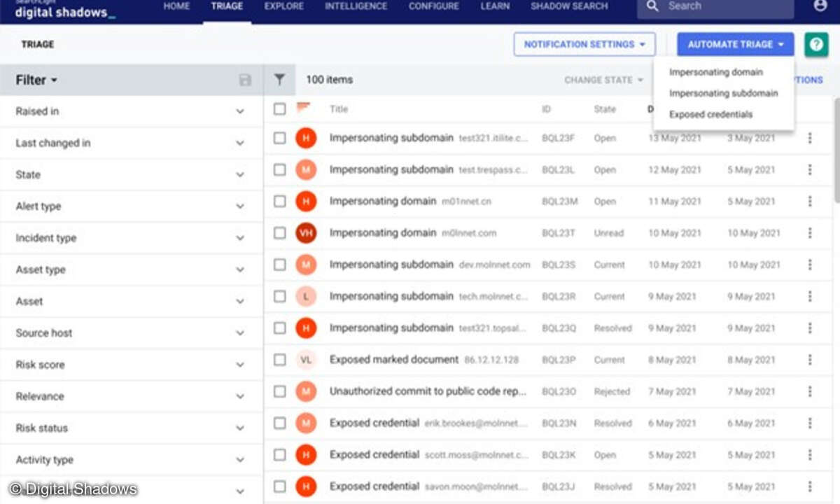The image size is (840, 504).
Task: Open row actions menu for BQL23P
Action: pyautogui.click(x=810, y=360)
